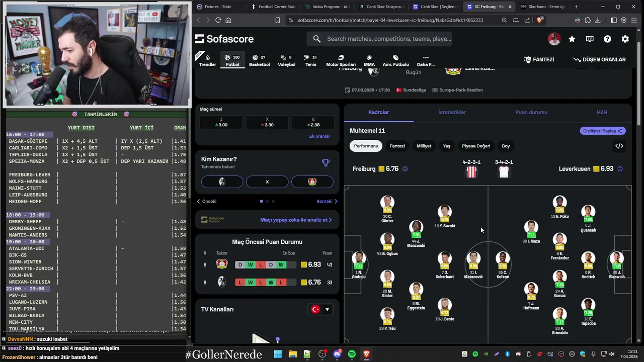Expand Daha Fazla sports menu

pos(426,60)
